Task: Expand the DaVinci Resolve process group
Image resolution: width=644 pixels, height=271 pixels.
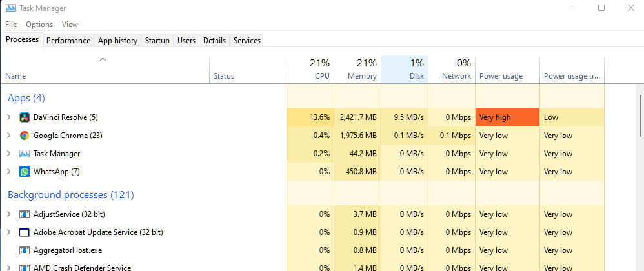Action: 9,117
